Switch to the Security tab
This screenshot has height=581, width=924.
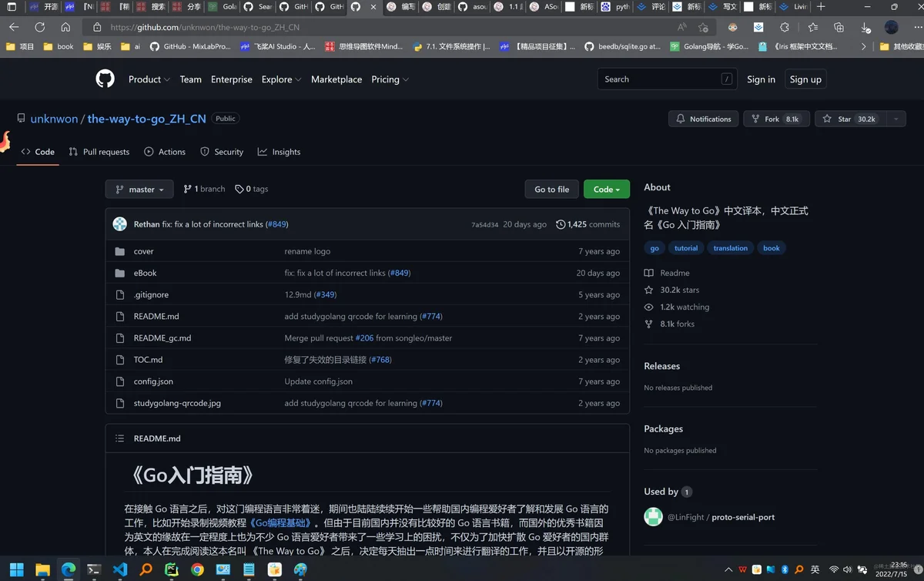(x=222, y=152)
